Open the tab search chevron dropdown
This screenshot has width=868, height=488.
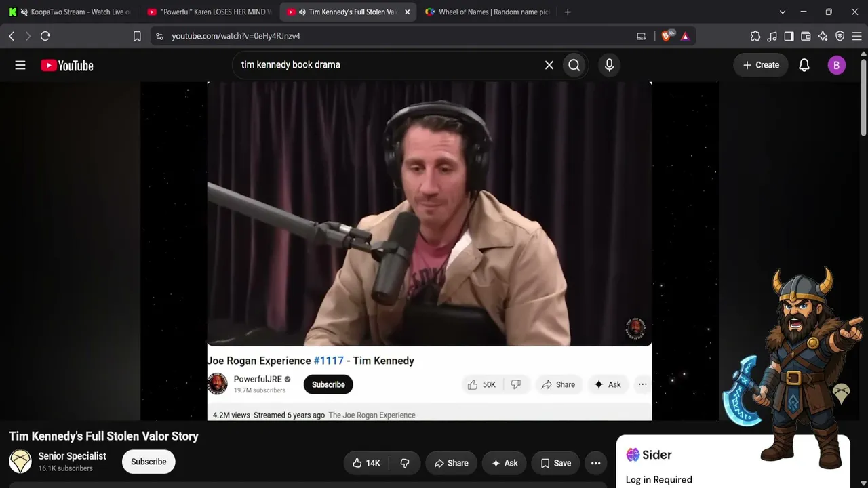783,12
